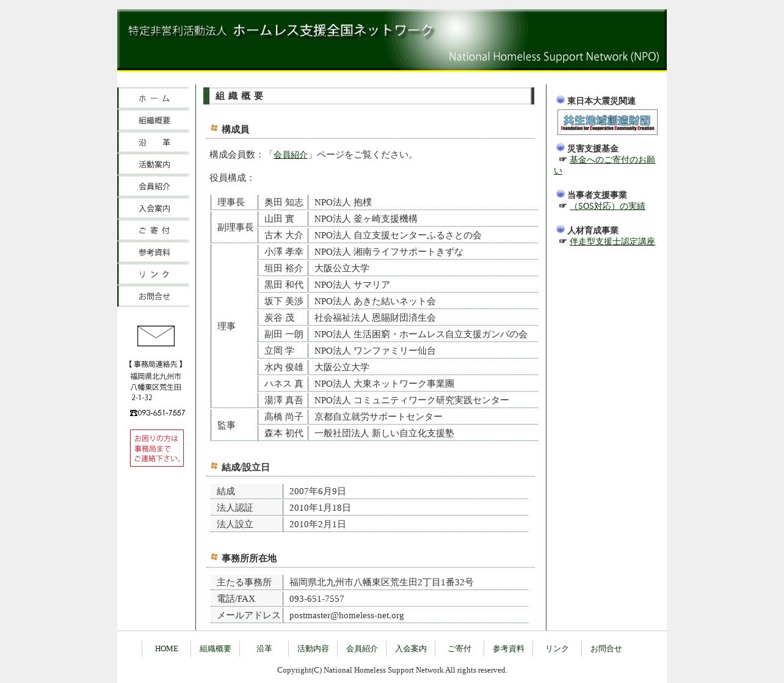This screenshot has width=784, height=683.
Task: Click blue bullet icon beside 東日本大震災関連
Action: point(561,100)
